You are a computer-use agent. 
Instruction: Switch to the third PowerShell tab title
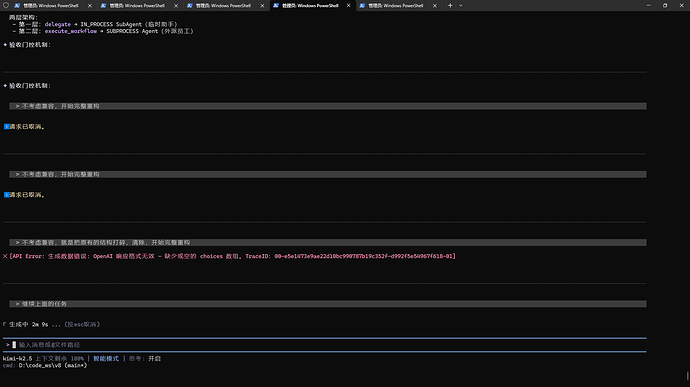coord(223,6)
